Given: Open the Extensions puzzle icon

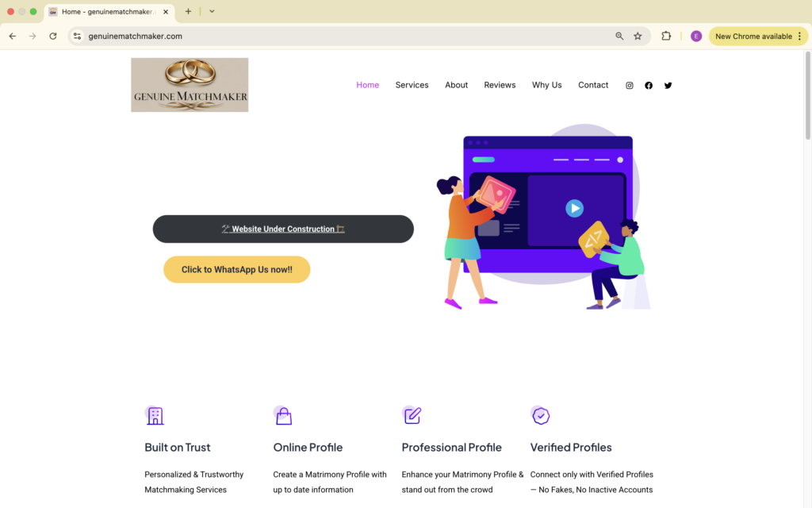Looking at the screenshot, I should click(x=666, y=37).
